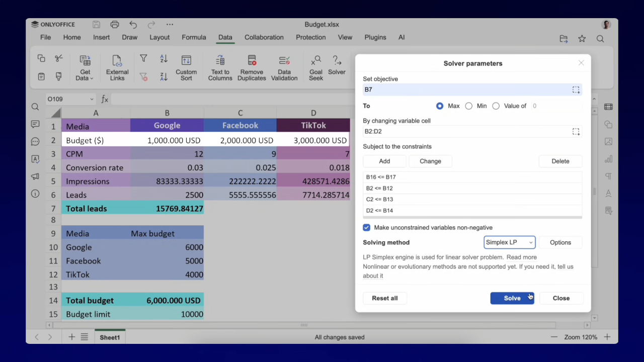Screen dimensions: 644x362
Task: Uncheck Make unconstrained variables non-negative
Action: pyautogui.click(x=366, y=227)
